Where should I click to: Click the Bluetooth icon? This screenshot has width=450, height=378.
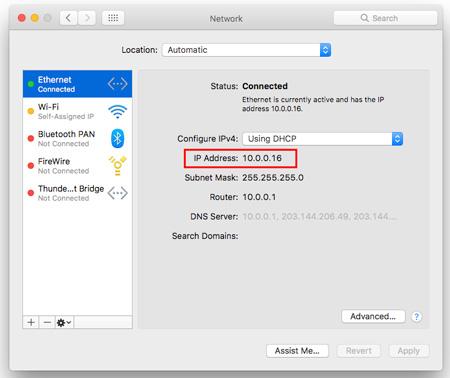tap(117, 138)
